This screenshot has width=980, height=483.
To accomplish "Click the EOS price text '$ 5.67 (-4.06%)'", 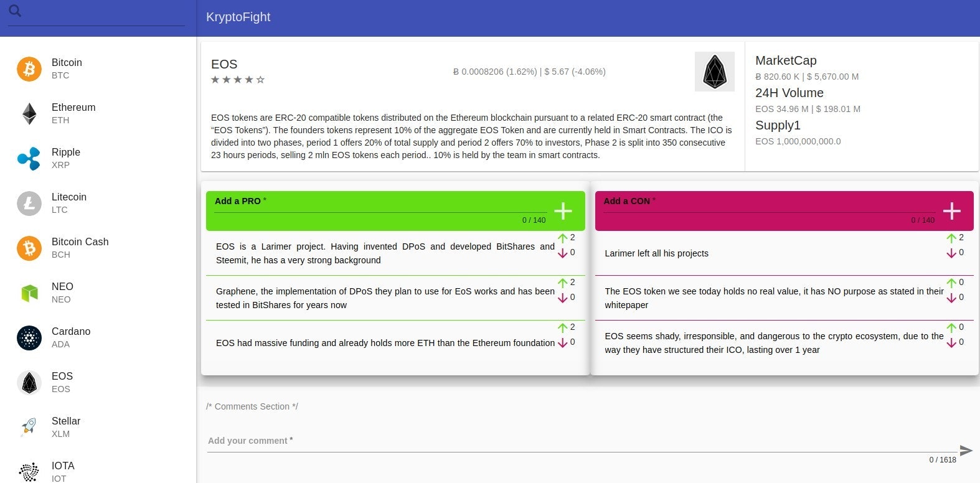I will pyautogui.click(x=575, y=72).
